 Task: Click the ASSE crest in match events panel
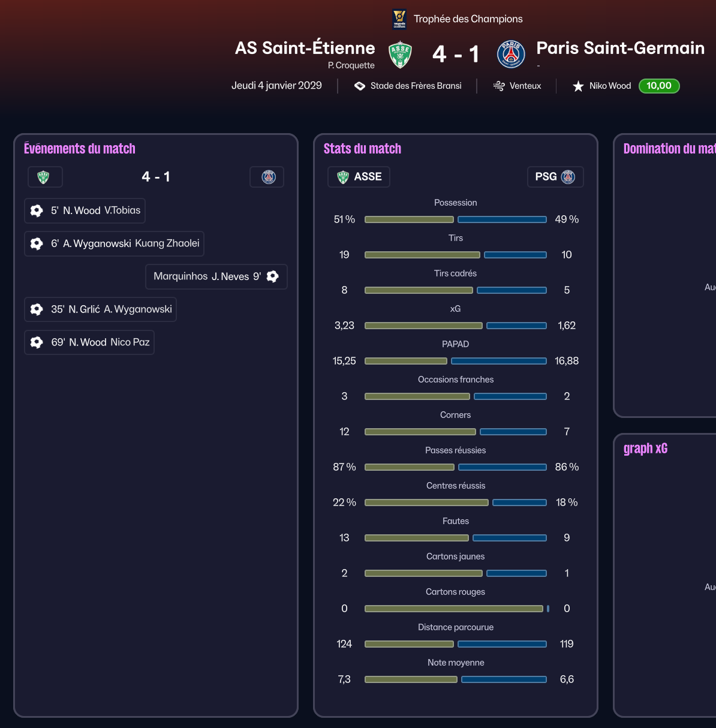(44, 177)
